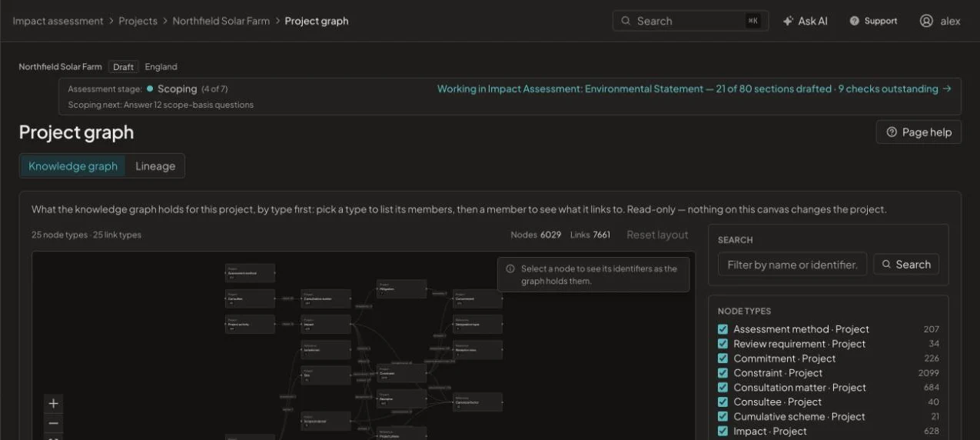Click Reset layout
Screen dimensions: 980x440
click(657, 235)
